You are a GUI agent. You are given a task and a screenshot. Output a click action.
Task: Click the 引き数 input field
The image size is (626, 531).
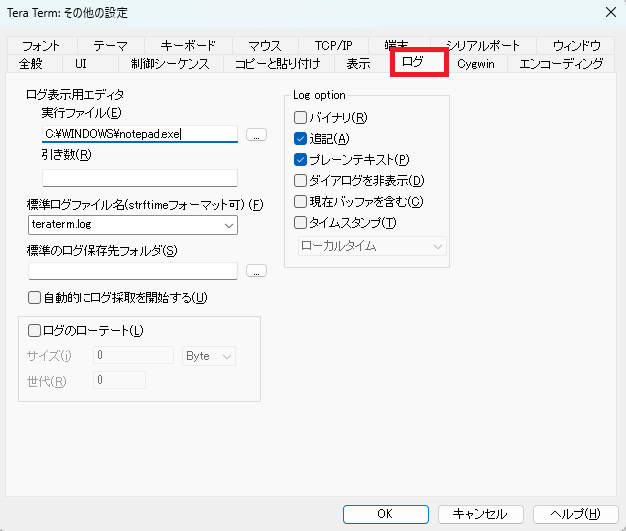[x=133, y=178]
